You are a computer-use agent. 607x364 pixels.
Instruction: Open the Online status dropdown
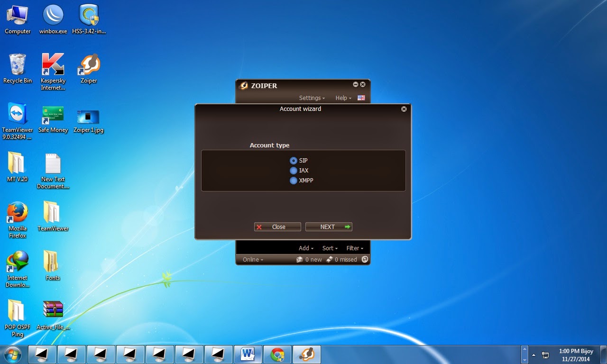tap(253, 260)
